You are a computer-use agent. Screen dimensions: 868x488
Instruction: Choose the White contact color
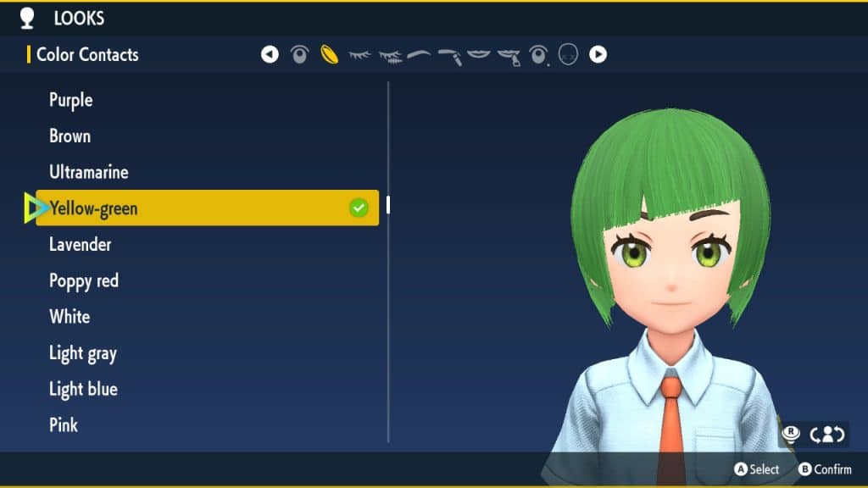(70, 317)
